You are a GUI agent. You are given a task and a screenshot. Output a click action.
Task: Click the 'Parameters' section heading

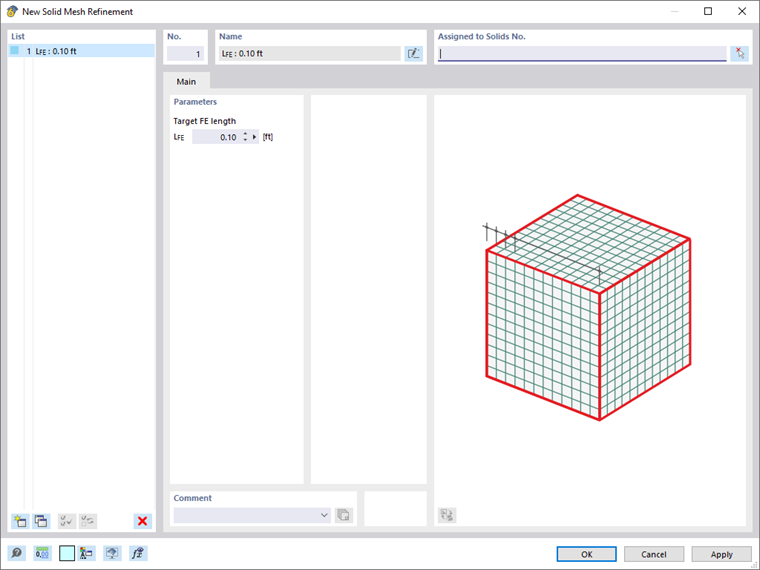pos(195,102)
